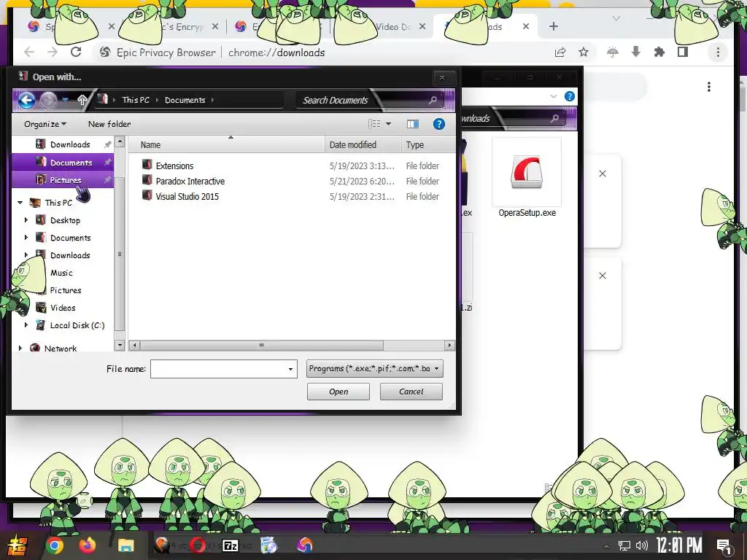Change view layout icon in dialog
The width and height of the screenshot is (747, 560).
point(374,124)
